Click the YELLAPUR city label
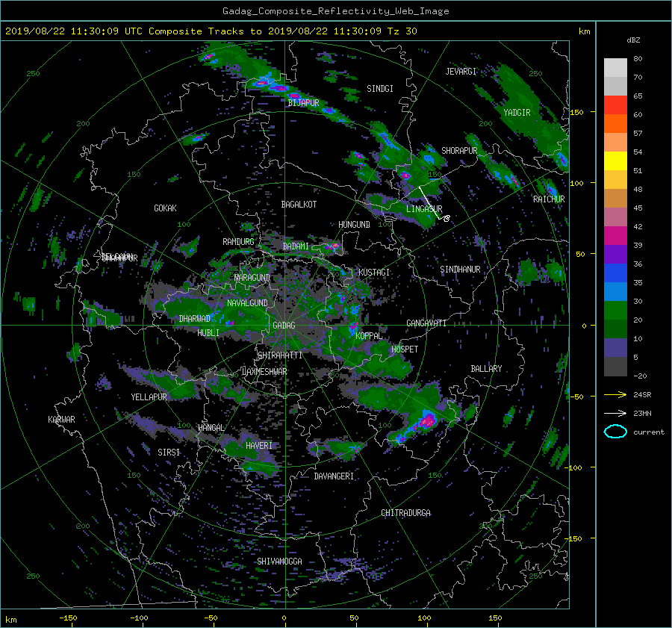672x628 pixels. [x=149, y=397]
